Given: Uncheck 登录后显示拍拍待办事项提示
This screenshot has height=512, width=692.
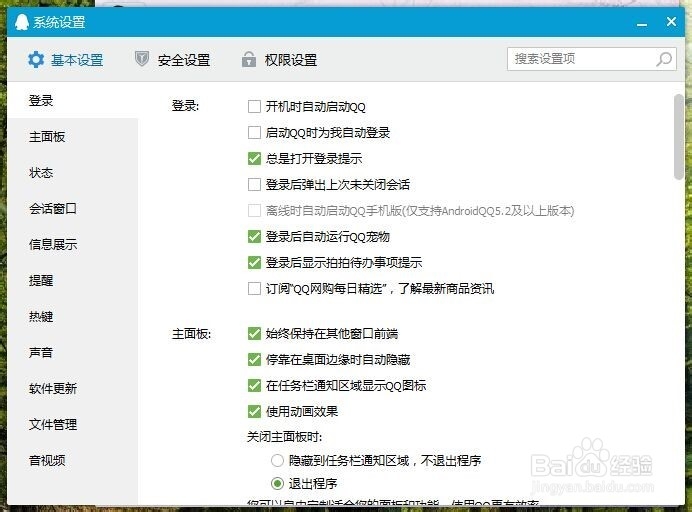Looking at the screenshot, I should pos(254,263).
